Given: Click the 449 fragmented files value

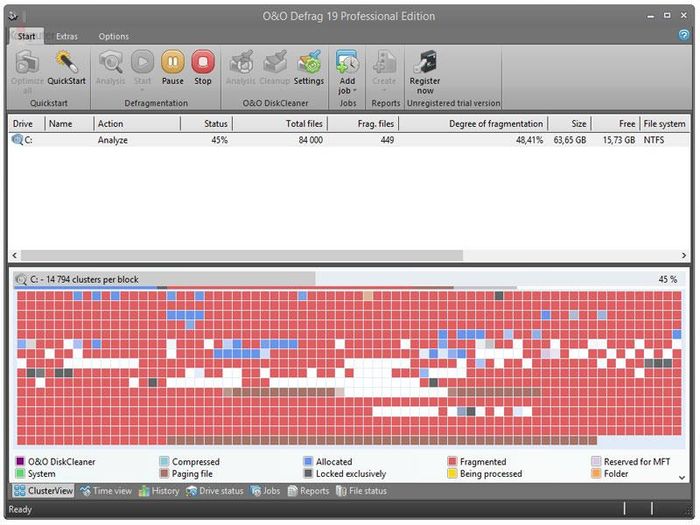Looking at the screenshot, I should [x=387, y=140].
